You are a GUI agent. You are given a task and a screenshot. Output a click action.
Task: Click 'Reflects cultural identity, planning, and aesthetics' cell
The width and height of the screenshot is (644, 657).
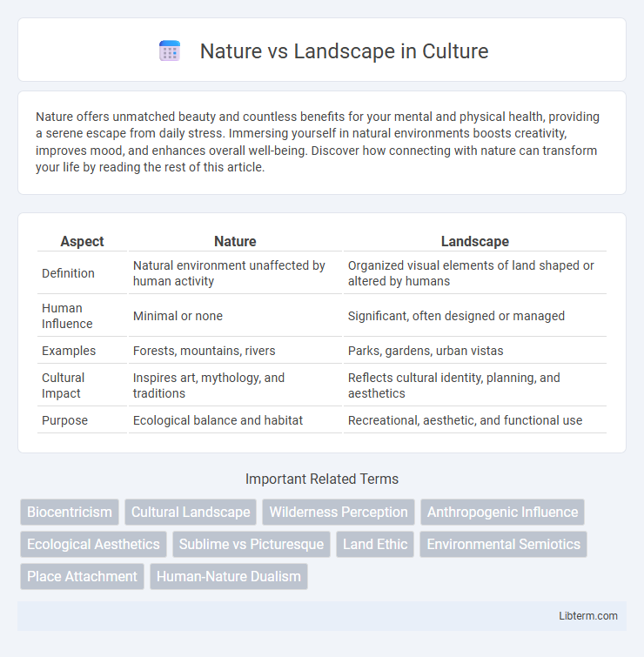(x=474, y=385)
